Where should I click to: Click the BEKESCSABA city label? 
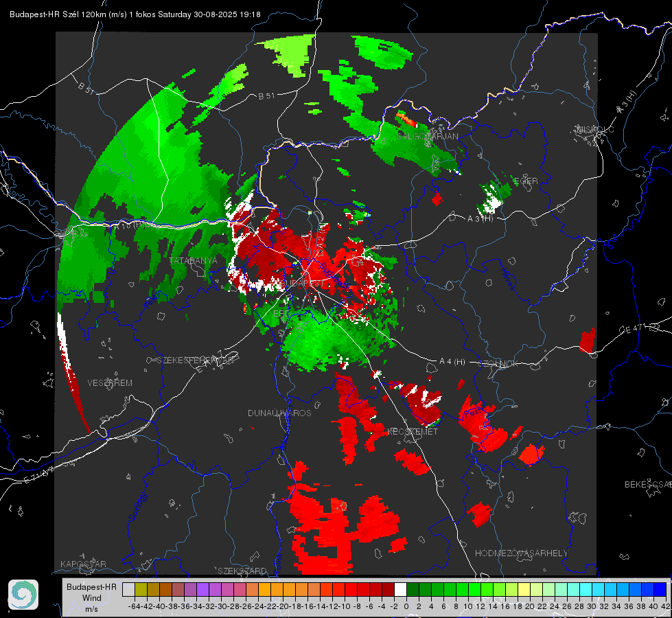click(647, 484)
